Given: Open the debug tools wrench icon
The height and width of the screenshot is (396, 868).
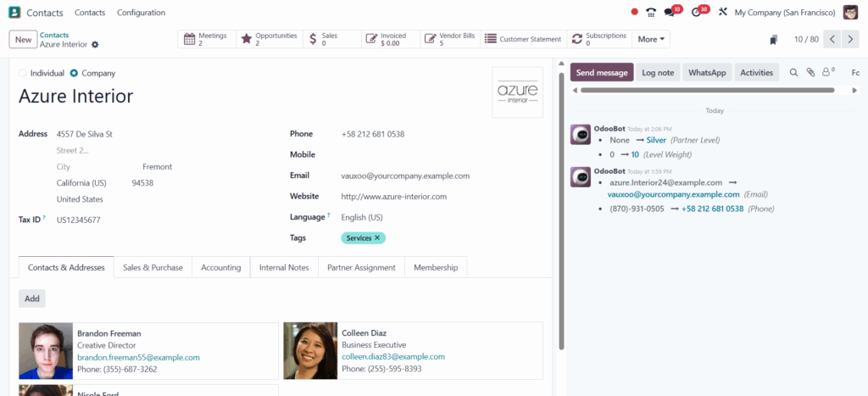Looking at the screenshot, I should (722, 12).
